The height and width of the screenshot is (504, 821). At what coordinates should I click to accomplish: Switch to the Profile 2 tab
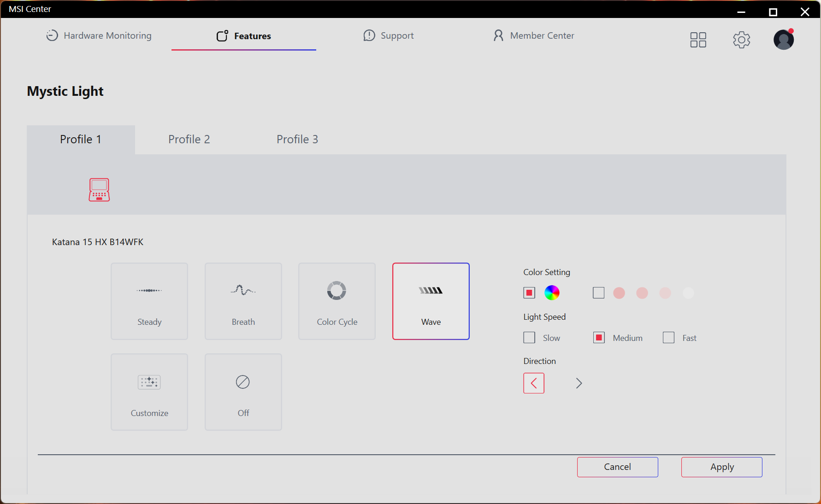189,139
